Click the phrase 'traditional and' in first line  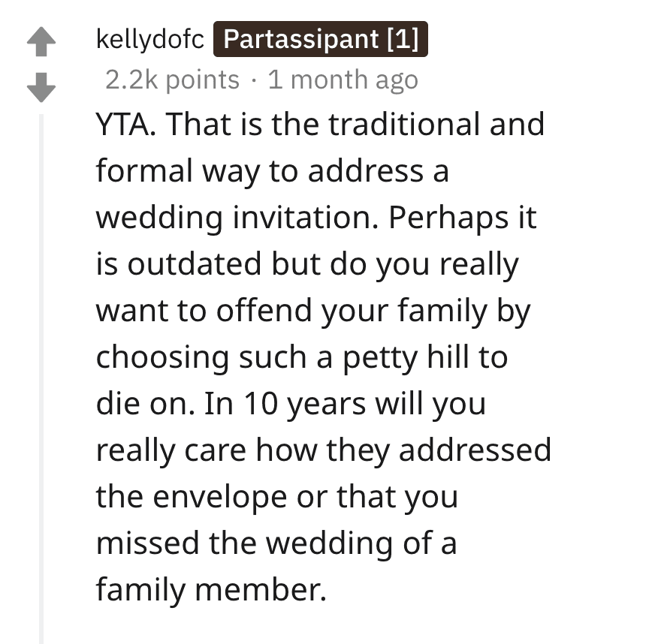(436, 124)
